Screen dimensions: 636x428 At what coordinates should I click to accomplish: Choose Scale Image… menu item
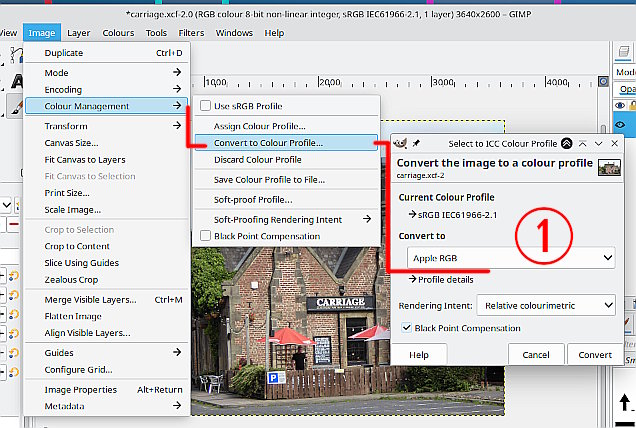click(x=107, y=209)
